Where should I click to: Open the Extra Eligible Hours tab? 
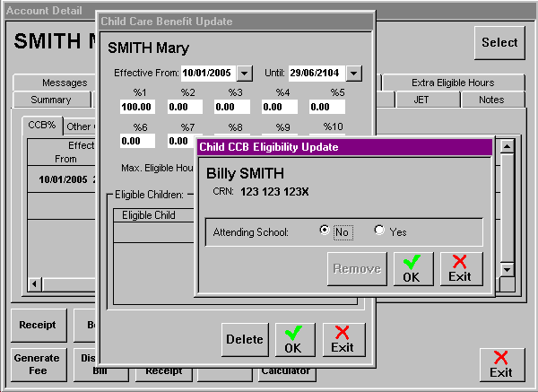click(453, 83)
